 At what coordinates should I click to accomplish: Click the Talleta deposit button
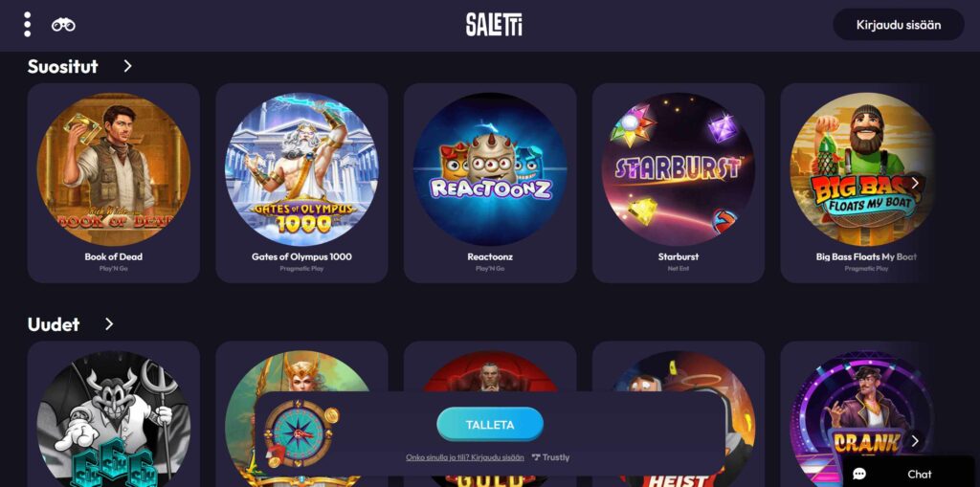(x=490, y=425)
